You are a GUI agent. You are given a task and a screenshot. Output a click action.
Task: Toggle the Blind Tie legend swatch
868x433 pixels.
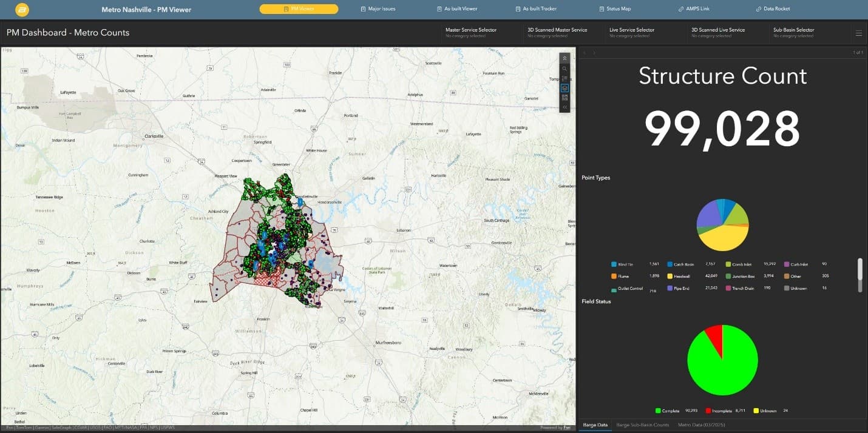614,264
